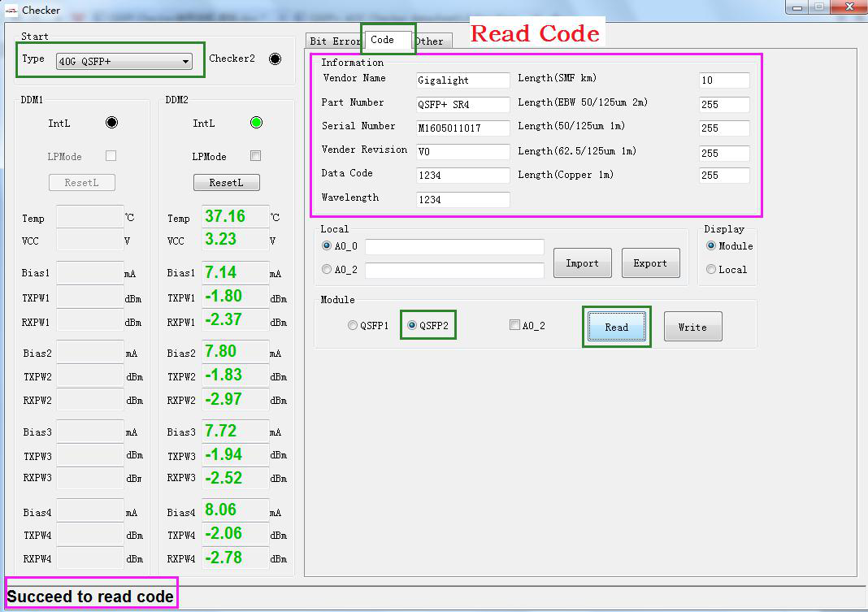Click the Part Number field

click(x=462, y=105)
